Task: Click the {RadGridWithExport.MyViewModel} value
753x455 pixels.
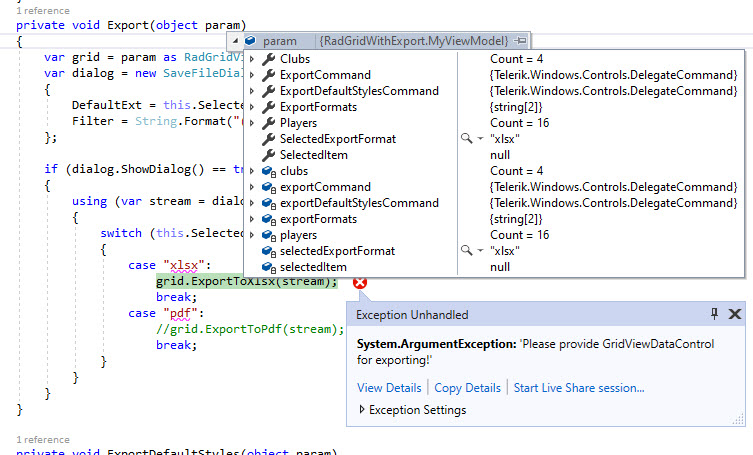Action: 413,41
